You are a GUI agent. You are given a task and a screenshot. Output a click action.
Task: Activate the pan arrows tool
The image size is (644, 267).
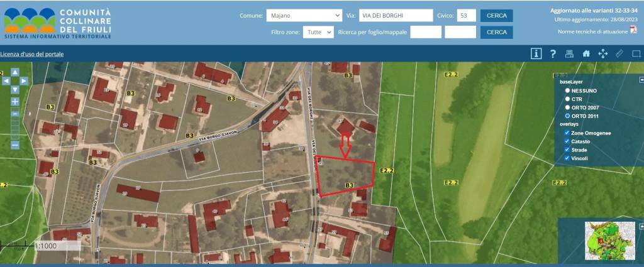(602, 53)
